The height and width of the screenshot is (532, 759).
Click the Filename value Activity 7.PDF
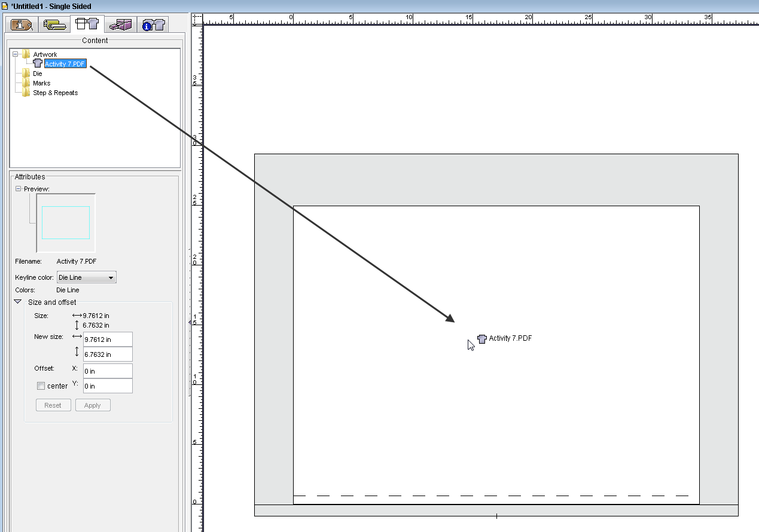(77, 261)
